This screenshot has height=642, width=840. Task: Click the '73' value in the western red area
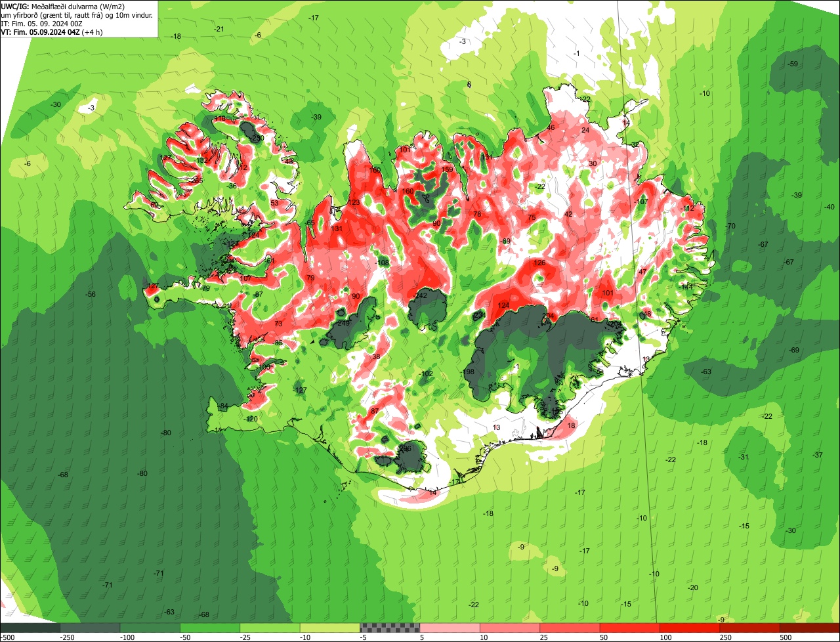pos(278,324)
